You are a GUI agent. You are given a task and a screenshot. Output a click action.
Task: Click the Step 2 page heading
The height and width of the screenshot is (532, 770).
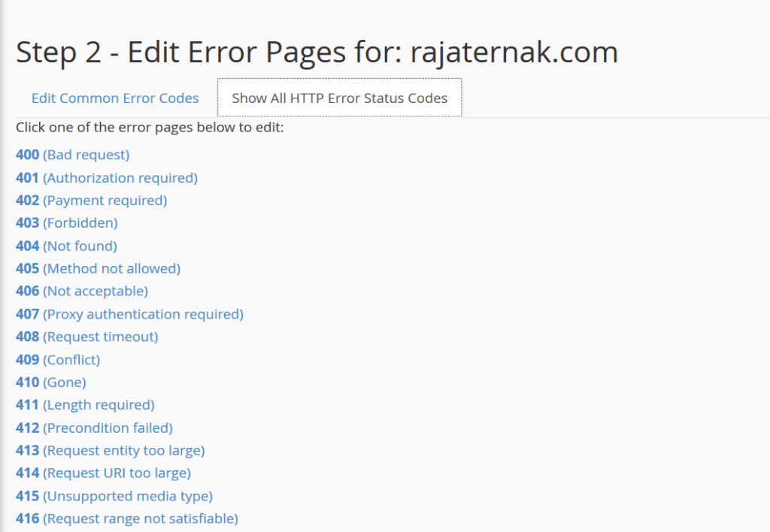[317, 52]
